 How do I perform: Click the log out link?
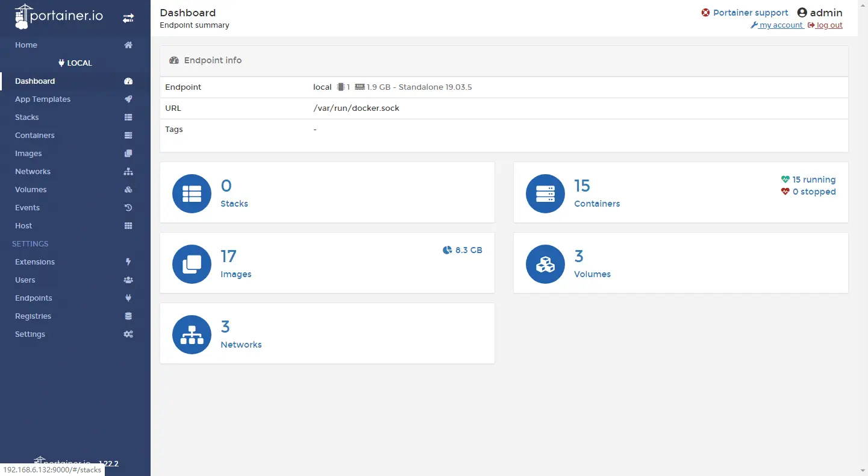tap(825, 25)
